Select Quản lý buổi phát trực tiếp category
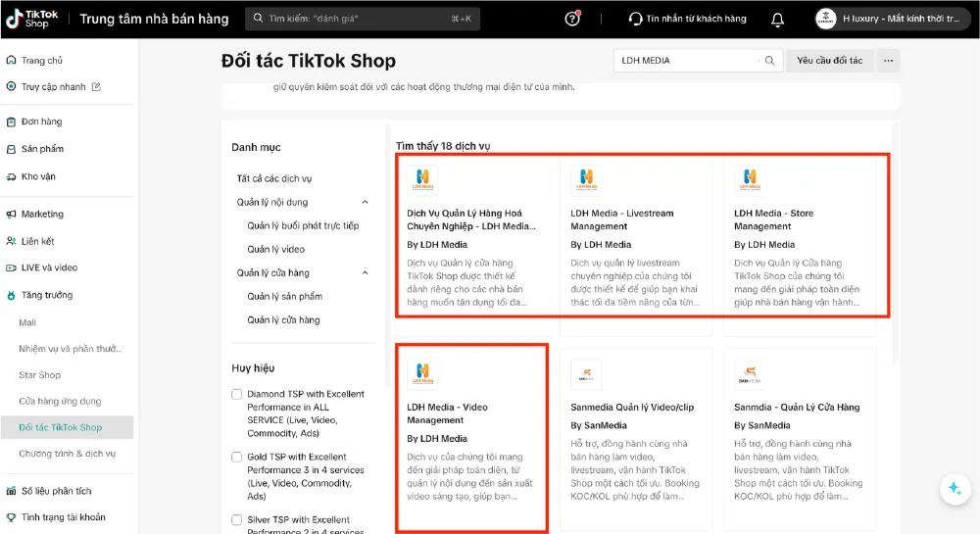 303,225
